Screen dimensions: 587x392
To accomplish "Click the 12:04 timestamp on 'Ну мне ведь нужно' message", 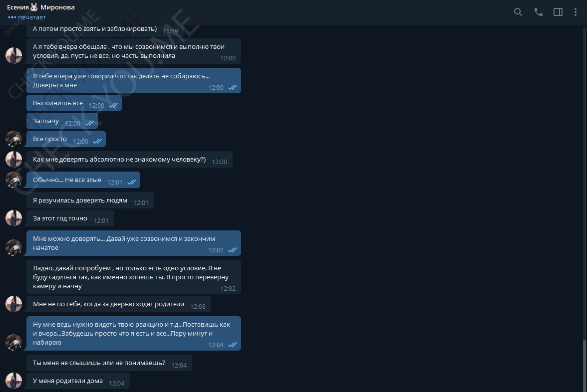I will [x=216, y=345].
